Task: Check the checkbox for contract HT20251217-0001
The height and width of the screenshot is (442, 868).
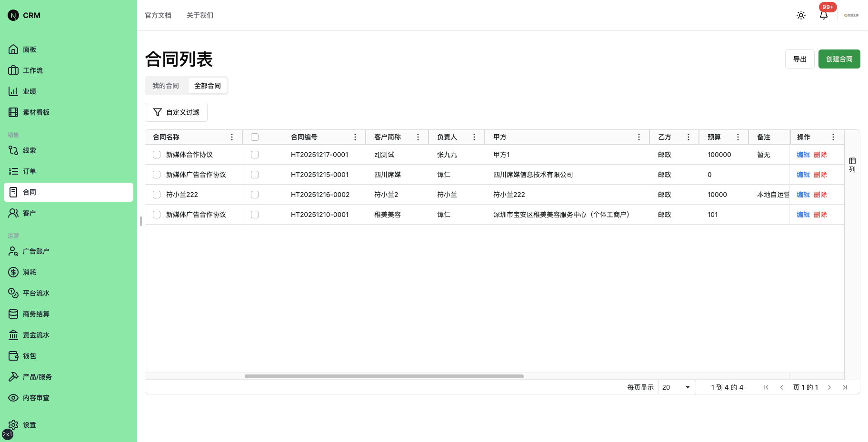Action: click(255, 154)
